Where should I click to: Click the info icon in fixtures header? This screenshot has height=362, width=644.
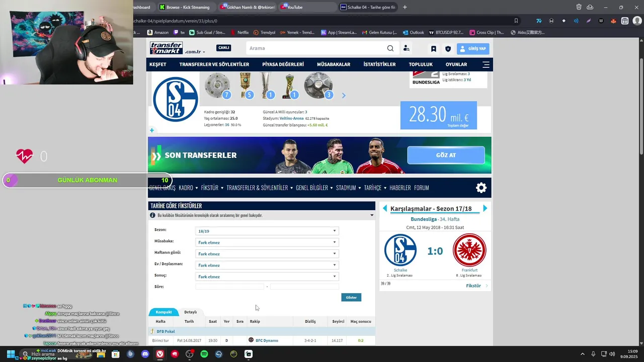point(152,215)
